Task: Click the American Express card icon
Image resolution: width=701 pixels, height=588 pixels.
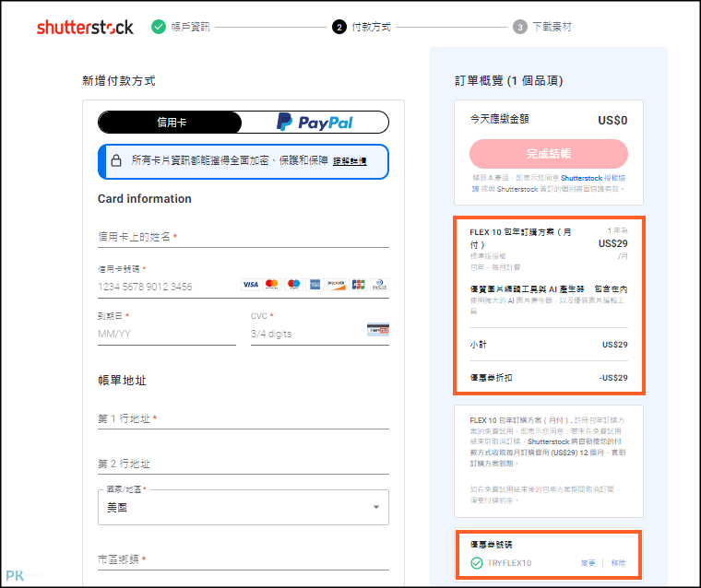Action: coord(315,284)
